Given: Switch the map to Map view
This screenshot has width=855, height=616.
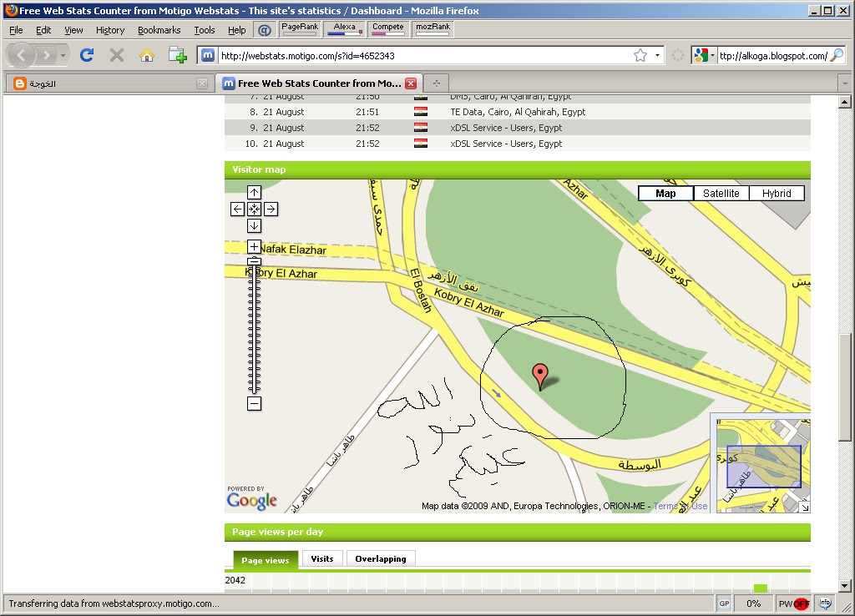Looking at the screenshot, I should [665, 194].
